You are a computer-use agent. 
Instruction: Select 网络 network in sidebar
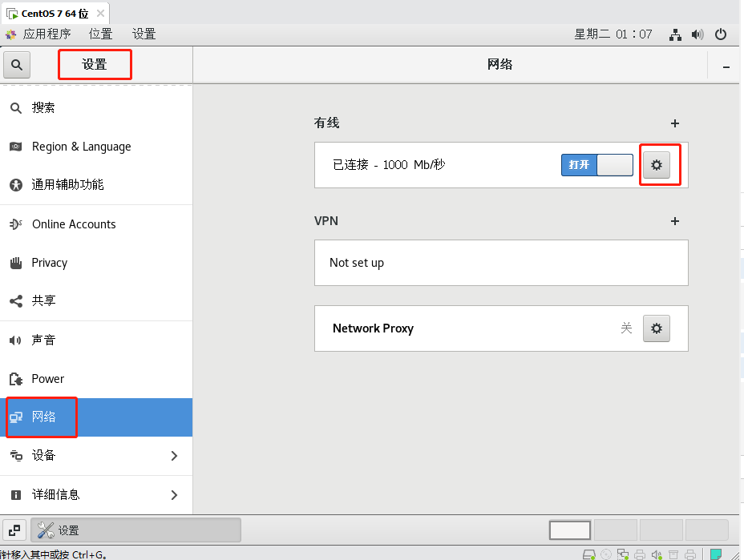coord(96,417)
